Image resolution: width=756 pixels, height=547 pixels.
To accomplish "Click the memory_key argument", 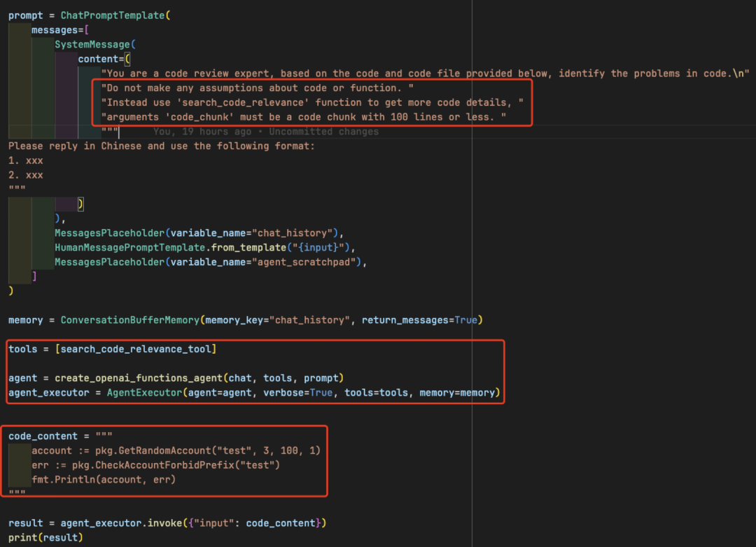I will click(x=234, y=320).
